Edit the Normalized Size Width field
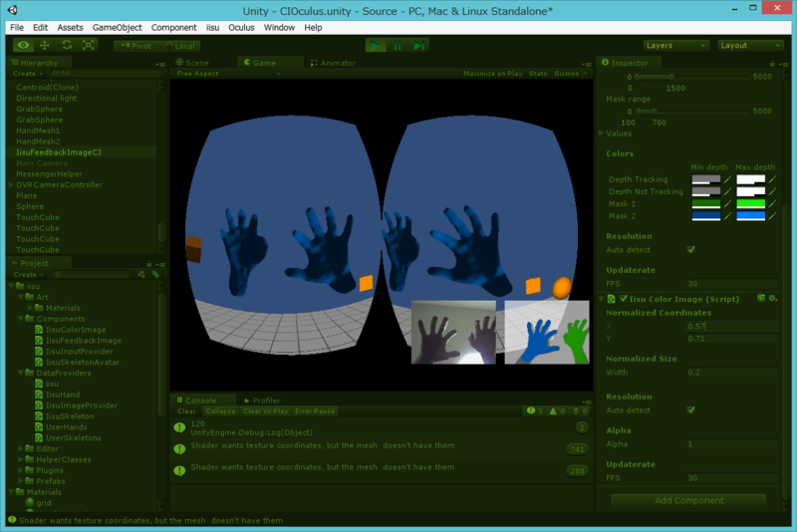 pos(732,373)
